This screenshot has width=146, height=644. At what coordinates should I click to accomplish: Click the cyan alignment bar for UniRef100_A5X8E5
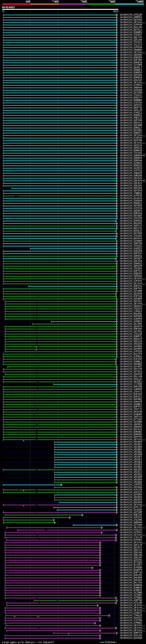coord(86,442)
